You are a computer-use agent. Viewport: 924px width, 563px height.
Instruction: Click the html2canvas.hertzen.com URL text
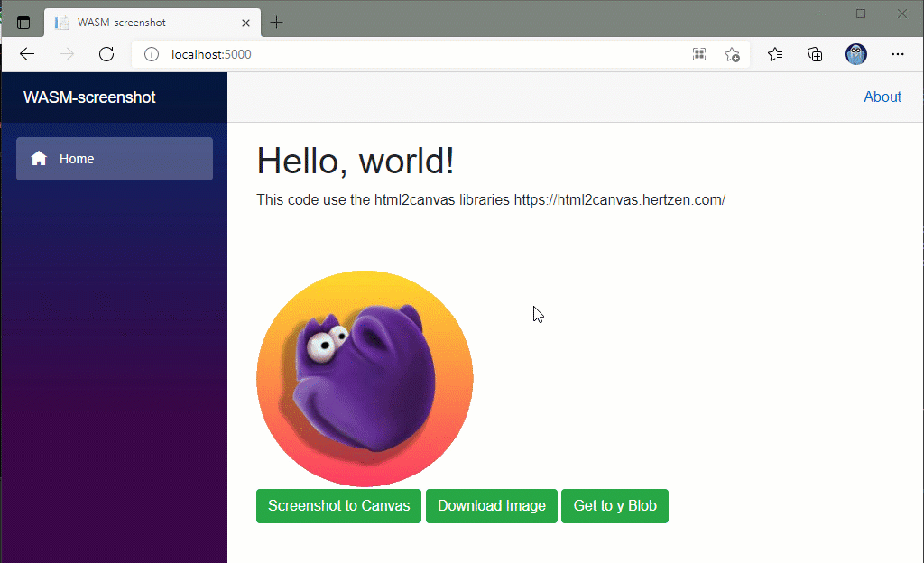pyautogui.click(x=619, y=199)
